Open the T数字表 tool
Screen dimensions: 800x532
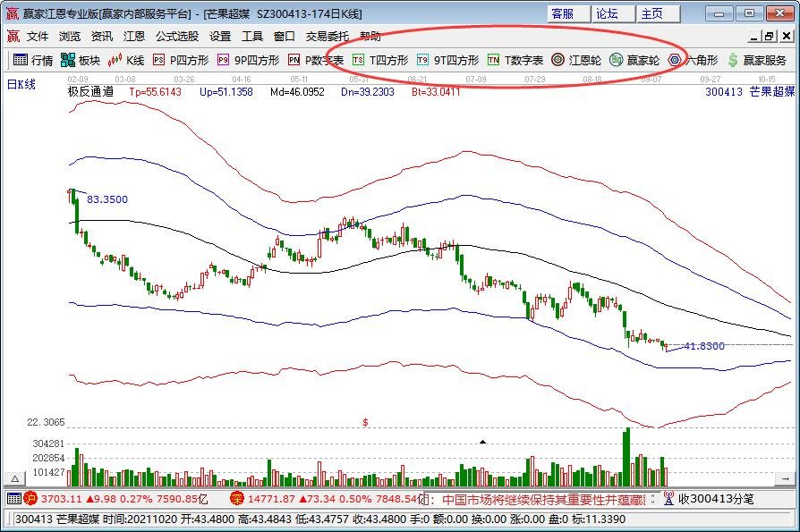point(515,60)
